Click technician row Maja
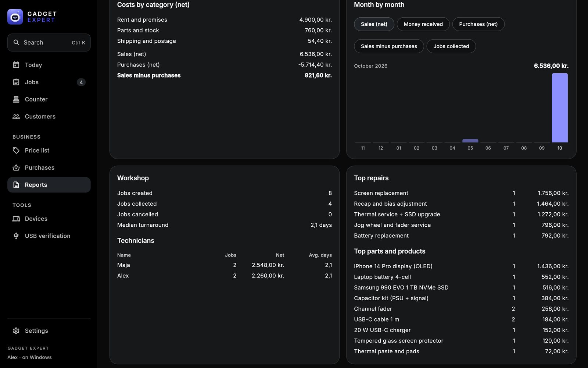The image size is (588, 368). tap(225, 265)
